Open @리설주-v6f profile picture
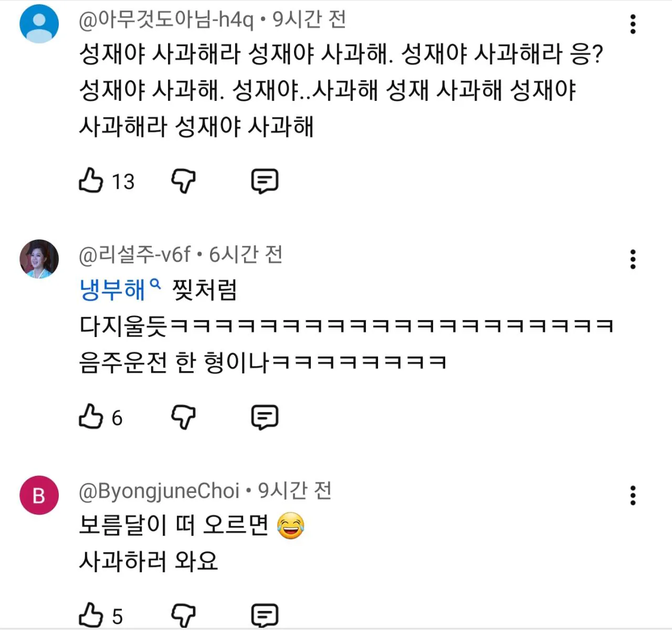Screen dimensions: 672x632 [39, 259]
